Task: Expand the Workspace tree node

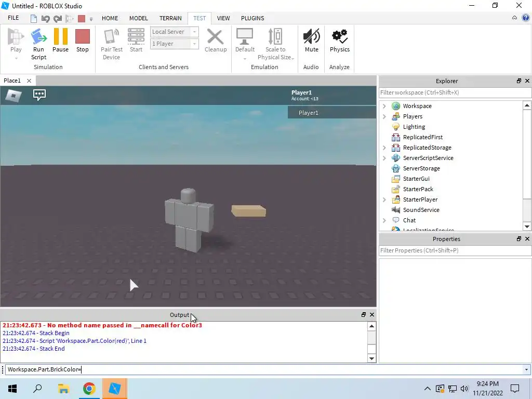Action: (x=384, y=106)
